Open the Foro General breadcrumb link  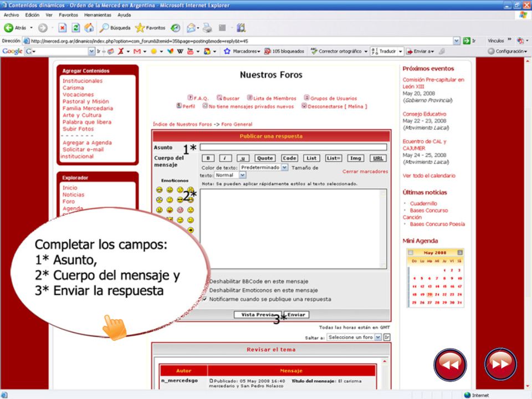237,124
